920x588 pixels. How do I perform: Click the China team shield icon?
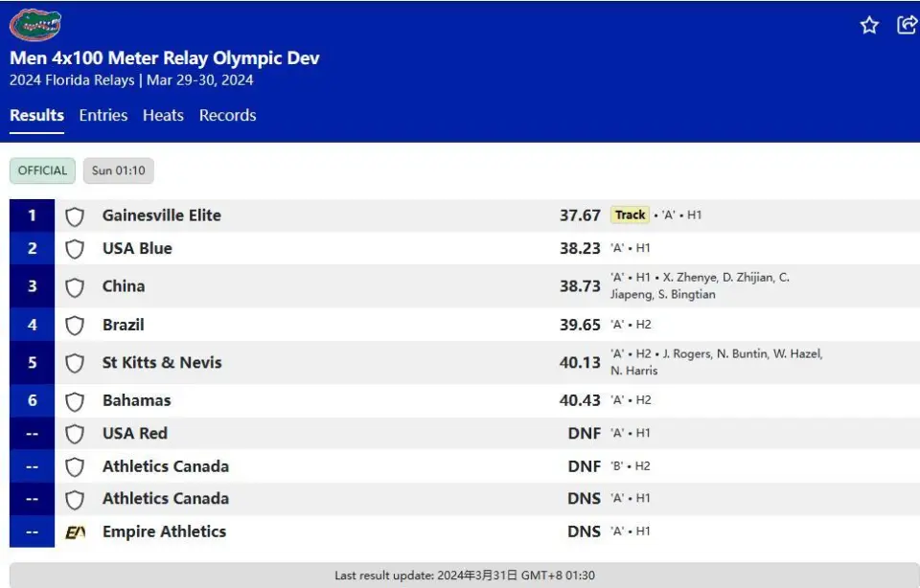coord(75,287)
